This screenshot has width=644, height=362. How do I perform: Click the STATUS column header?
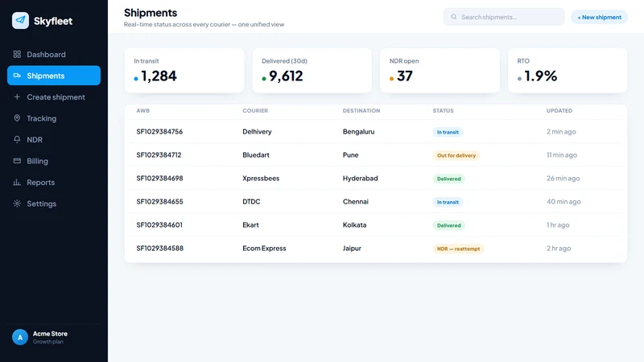click(444, 111)
